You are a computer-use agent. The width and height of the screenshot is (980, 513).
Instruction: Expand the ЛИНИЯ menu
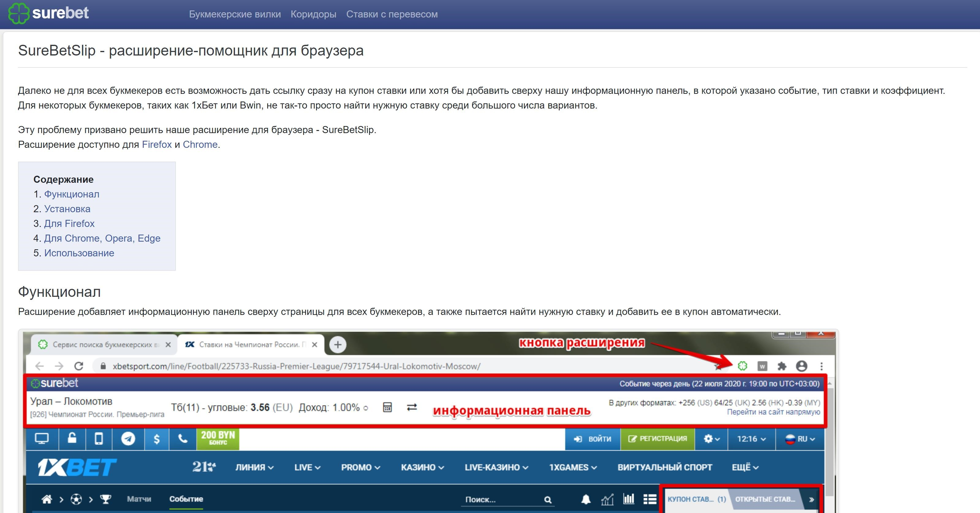(254, 467)
